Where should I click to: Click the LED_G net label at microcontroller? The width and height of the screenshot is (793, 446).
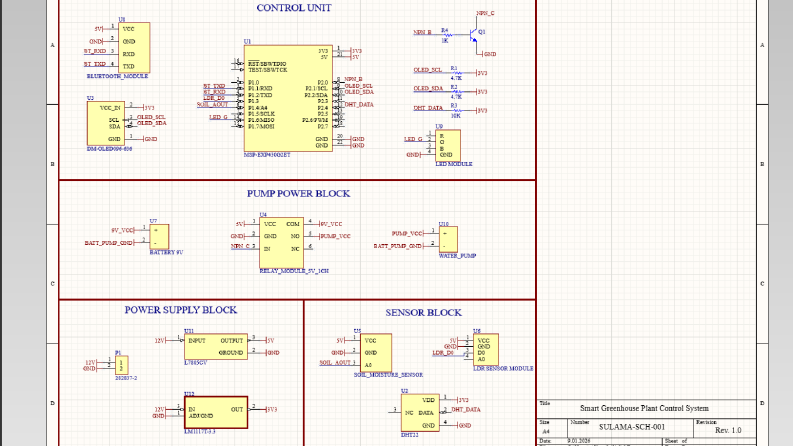218,117
